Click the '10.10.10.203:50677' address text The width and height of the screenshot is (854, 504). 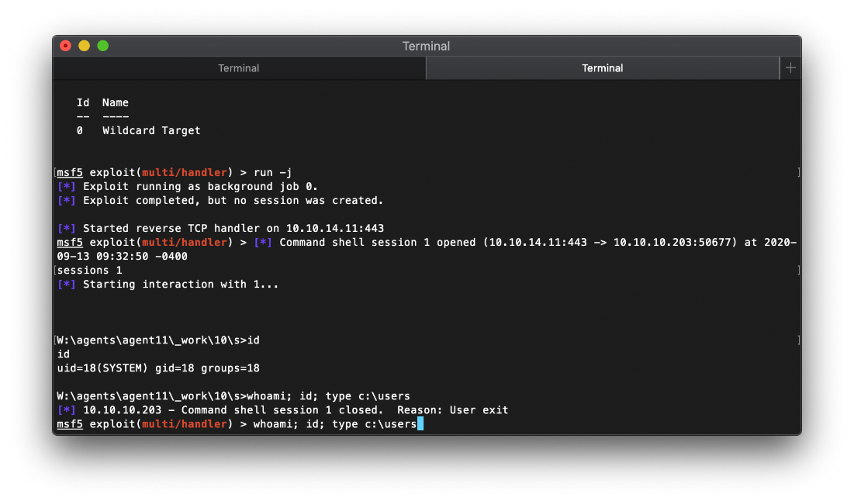[672, 242]
